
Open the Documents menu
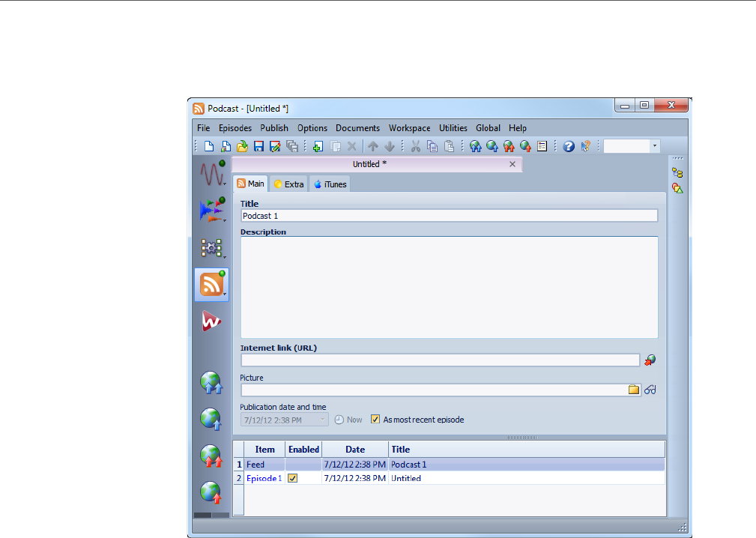click(x=357, y=127)
